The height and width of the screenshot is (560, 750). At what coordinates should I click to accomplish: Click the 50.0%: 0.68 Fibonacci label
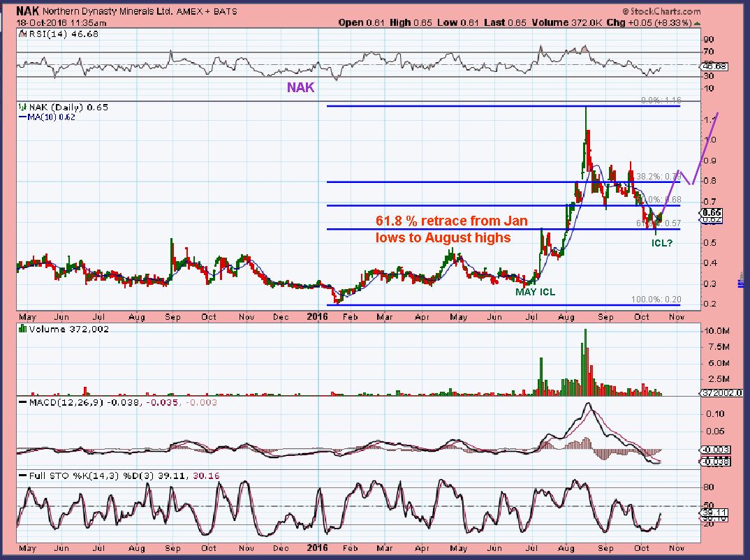pos(658,200)
